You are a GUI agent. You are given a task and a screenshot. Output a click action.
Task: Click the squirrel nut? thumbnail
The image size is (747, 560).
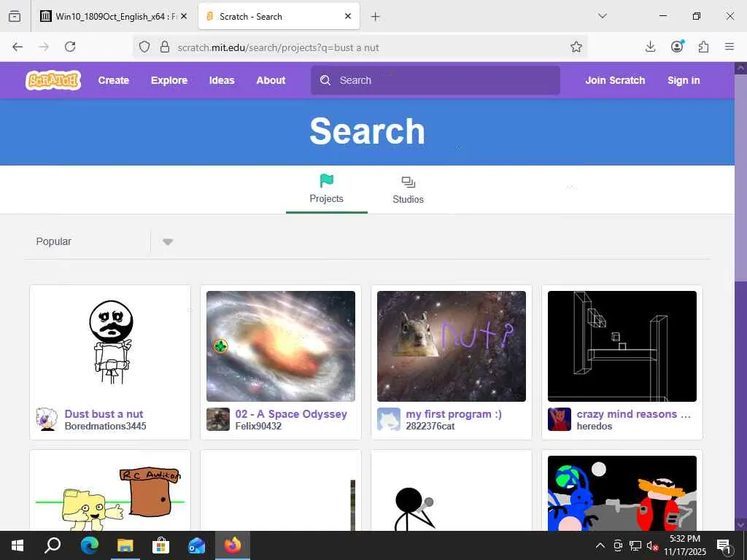tap(451, 346)
